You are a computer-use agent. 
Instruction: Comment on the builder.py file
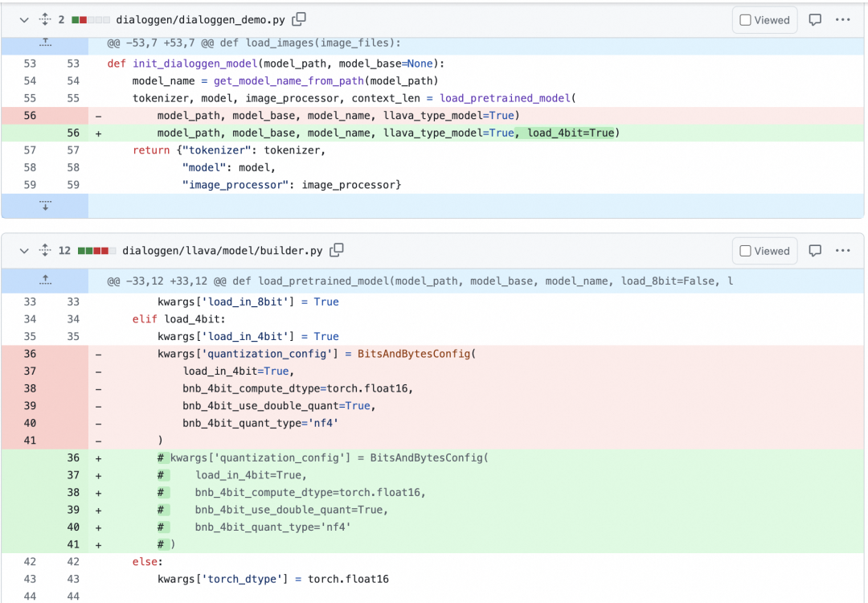click(x=815, y=251)
